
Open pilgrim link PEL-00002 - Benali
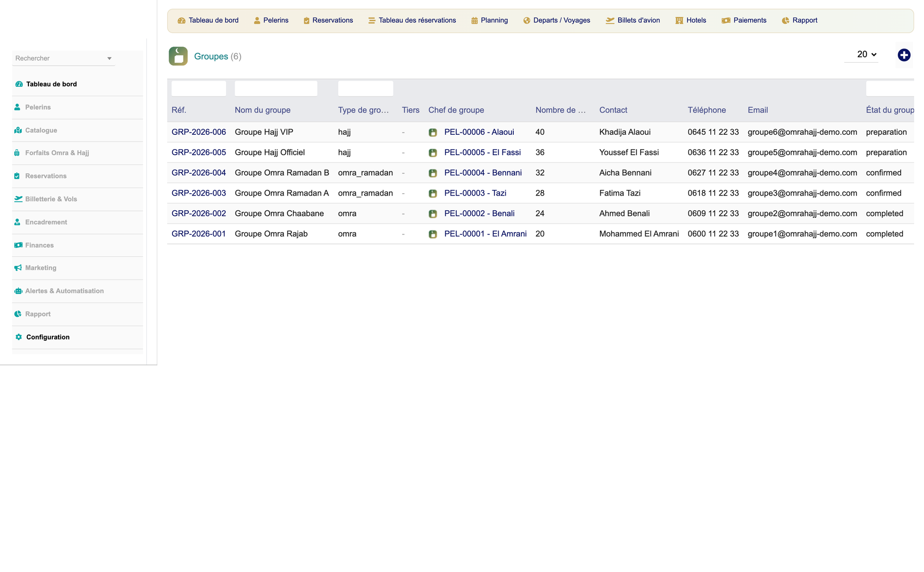[479, 214]
